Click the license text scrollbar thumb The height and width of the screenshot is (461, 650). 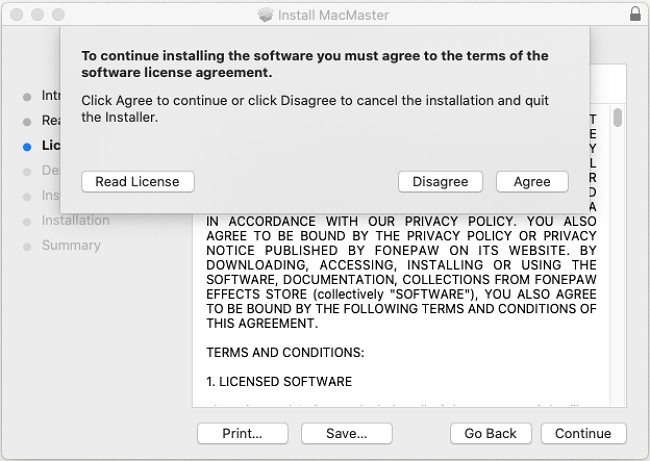618,117
